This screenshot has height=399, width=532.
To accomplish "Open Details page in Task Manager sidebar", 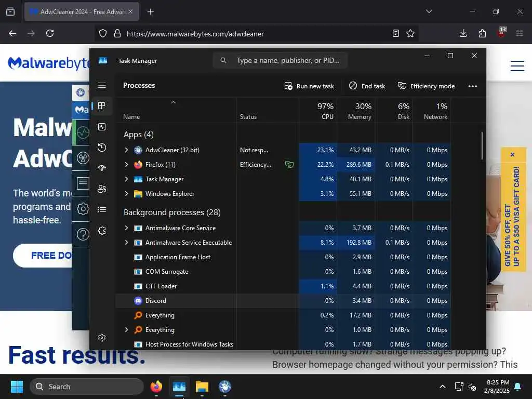I will tap(102, 210).
